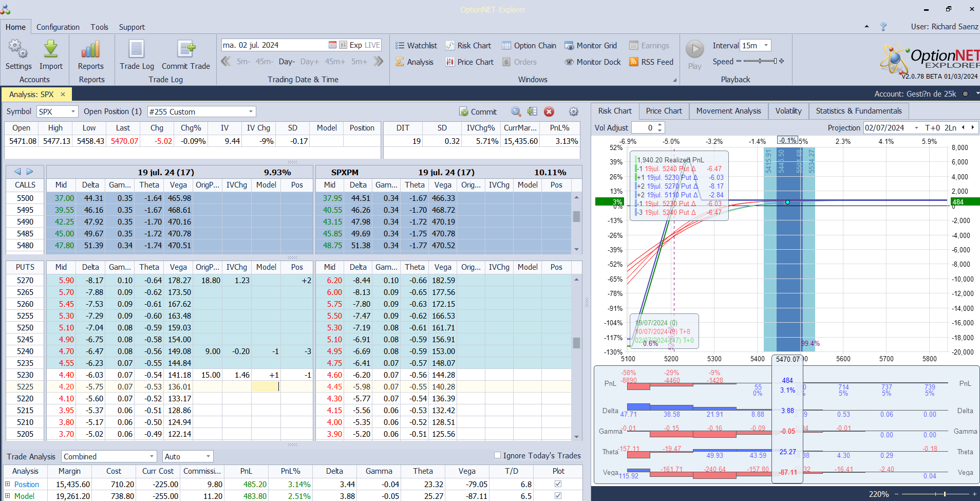Open the Watchlist window
This screenshot has height=501, width=980.
click(x=416, y=46)
